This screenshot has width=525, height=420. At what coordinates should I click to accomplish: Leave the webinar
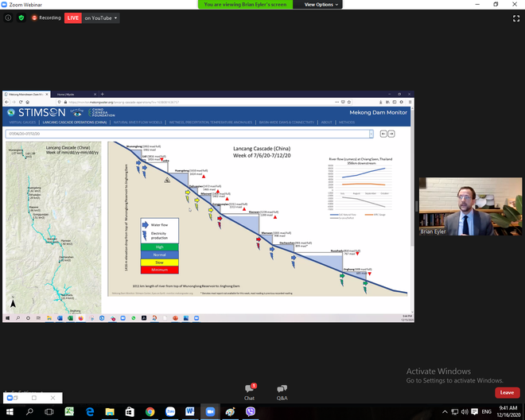point(506,392)
